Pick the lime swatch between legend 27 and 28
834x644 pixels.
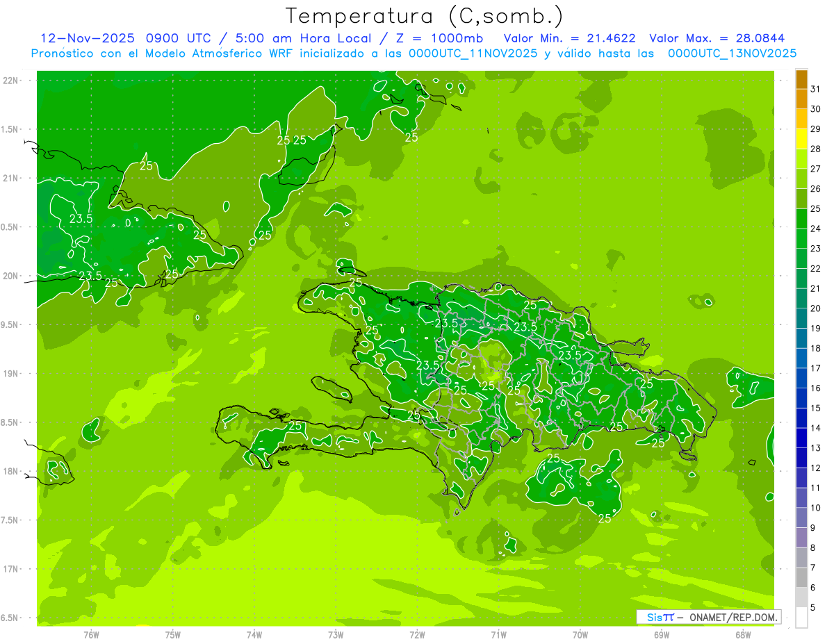(801, 159)
